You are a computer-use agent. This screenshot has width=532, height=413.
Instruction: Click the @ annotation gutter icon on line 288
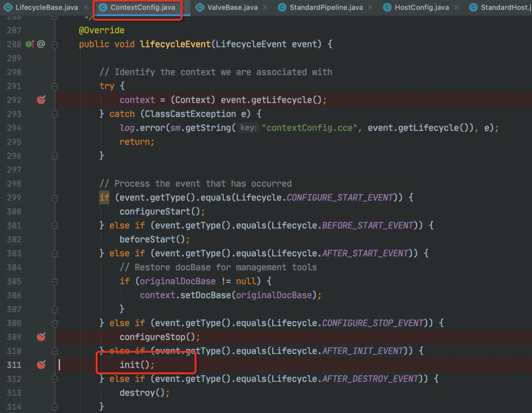41,44
